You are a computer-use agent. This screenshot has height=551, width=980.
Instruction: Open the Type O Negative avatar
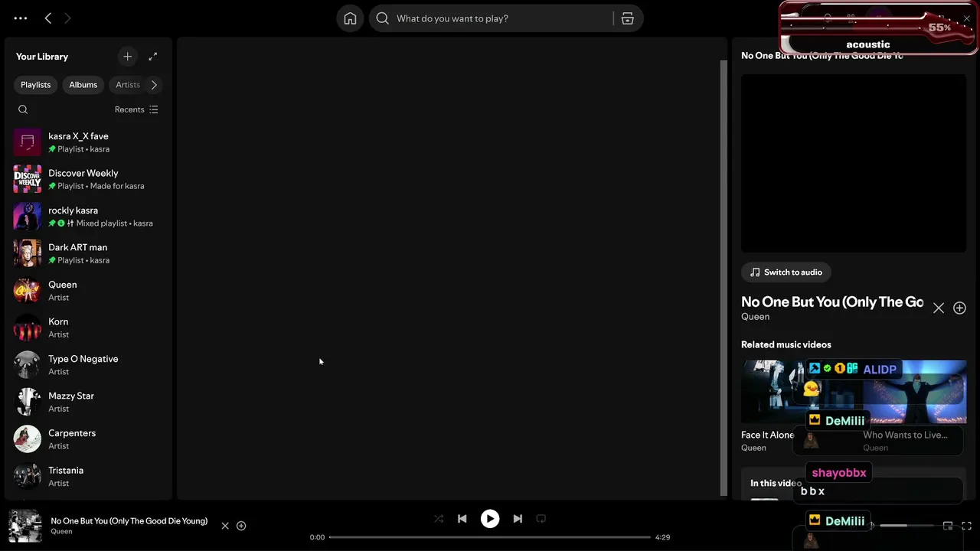pyautogui.click(x=28, y=365)
